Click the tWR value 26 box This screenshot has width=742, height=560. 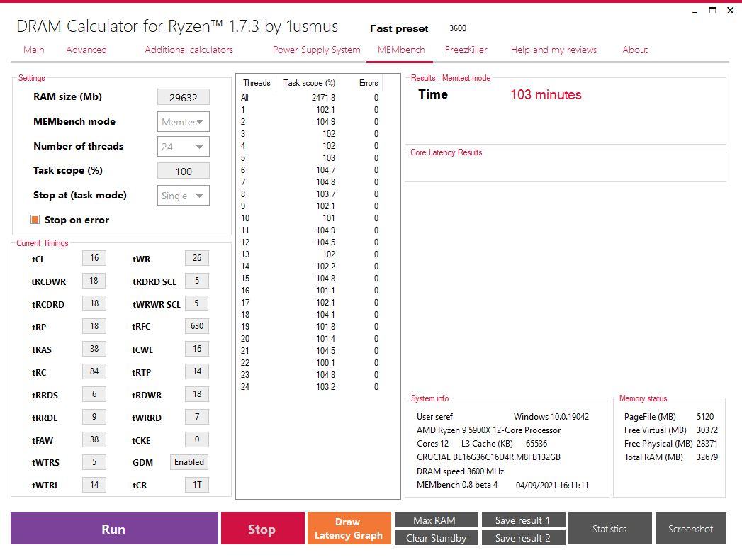tap(197, 258)
